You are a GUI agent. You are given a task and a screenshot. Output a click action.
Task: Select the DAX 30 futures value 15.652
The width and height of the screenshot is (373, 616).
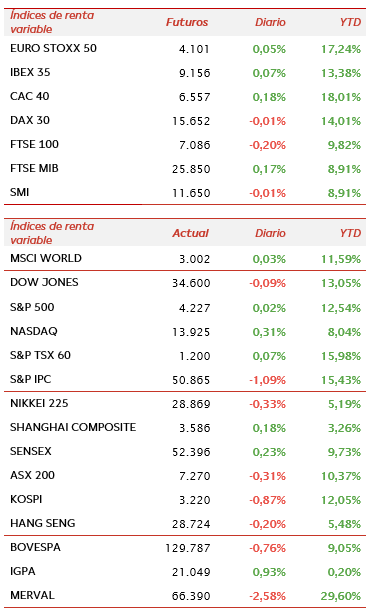[x=191, y=121]
